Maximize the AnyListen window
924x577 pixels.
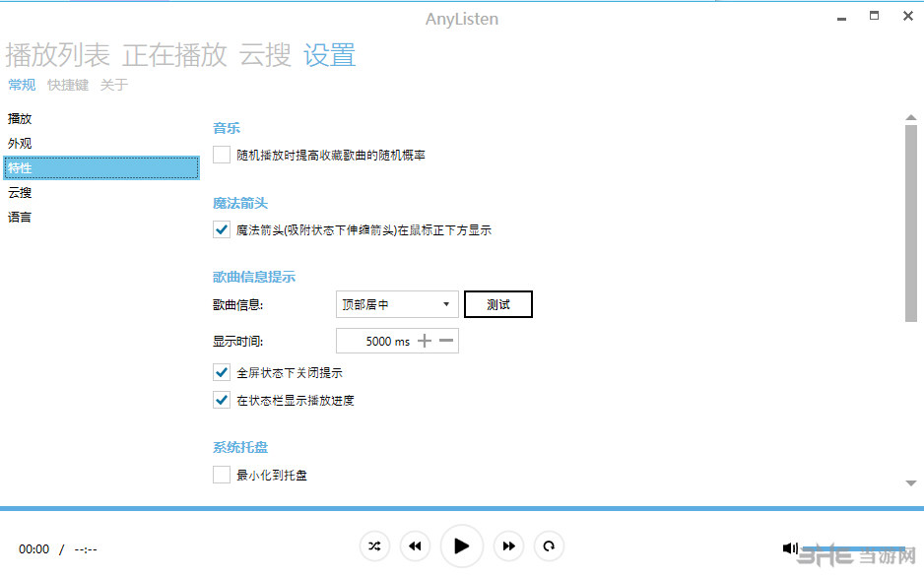pos(874,16)
